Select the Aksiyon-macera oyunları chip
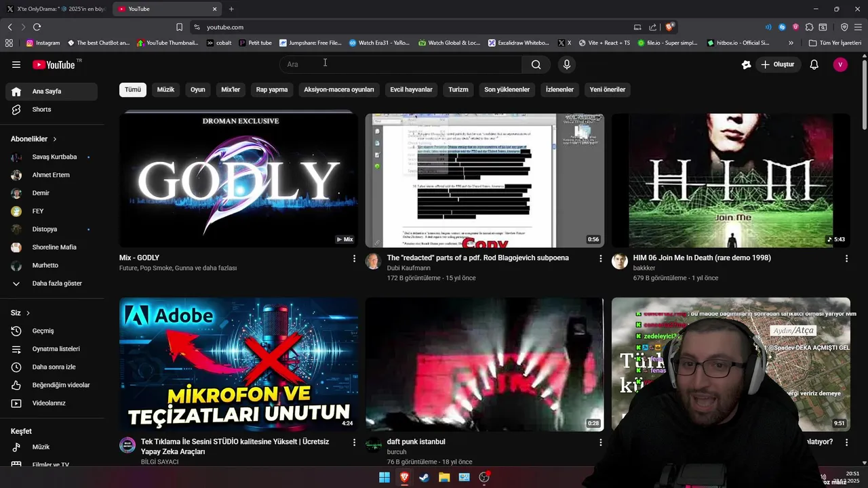The width and height of the screenshot is (868, 488). [339, 89]
